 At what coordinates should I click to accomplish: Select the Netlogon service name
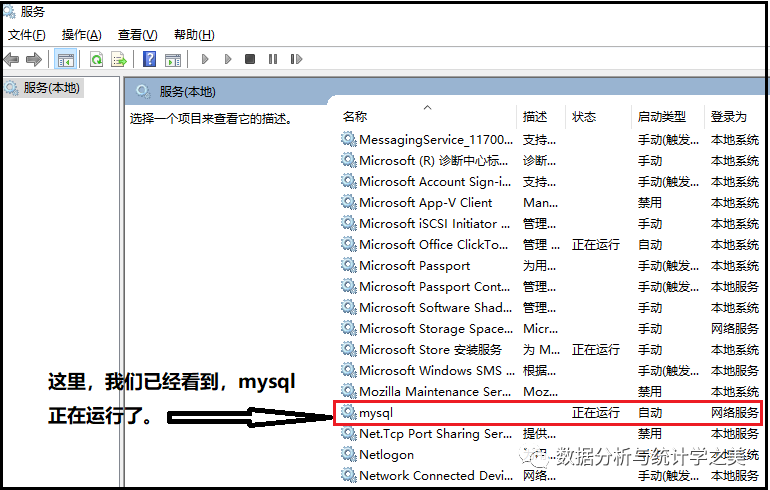coord(386,455)
